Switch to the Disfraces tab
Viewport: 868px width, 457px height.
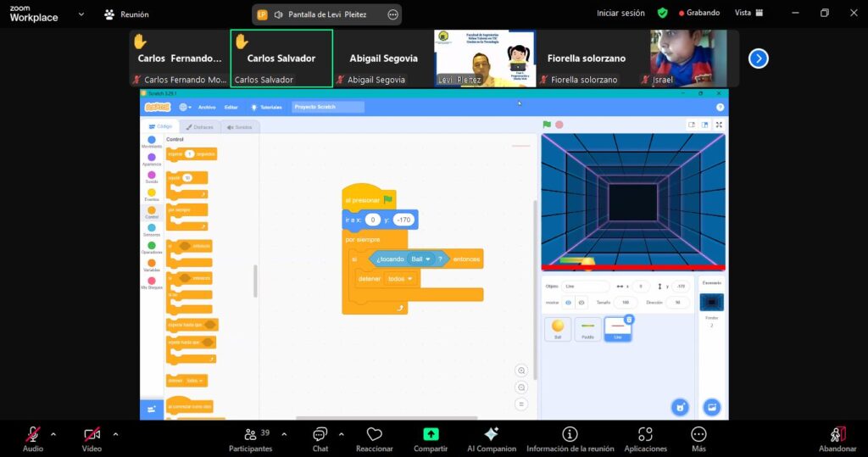tap(201, 127)
